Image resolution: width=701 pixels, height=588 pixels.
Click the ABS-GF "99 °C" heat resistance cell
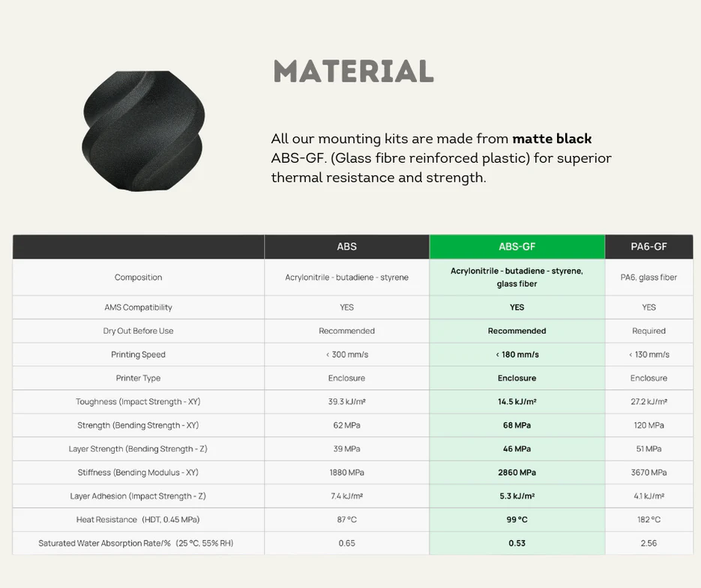point(517,520)
